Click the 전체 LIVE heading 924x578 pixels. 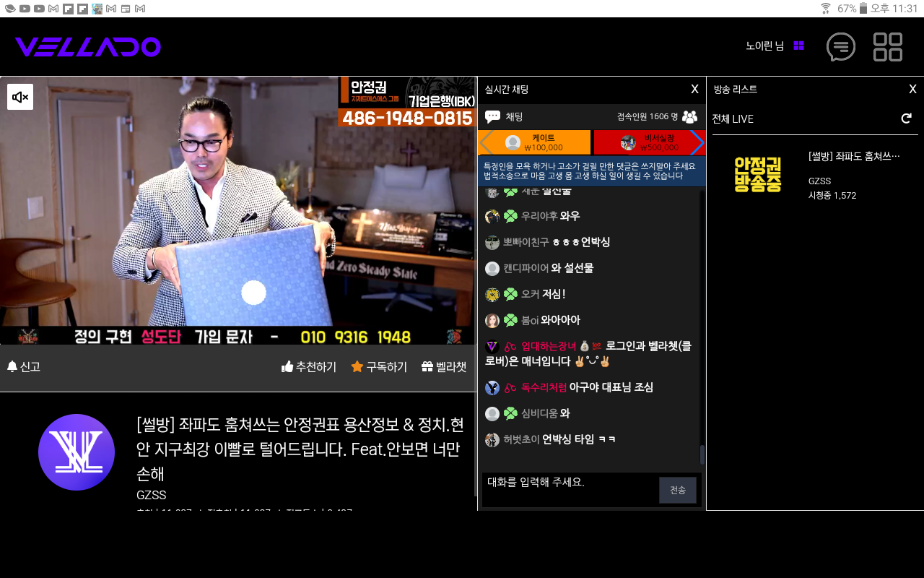coord(733,118)
